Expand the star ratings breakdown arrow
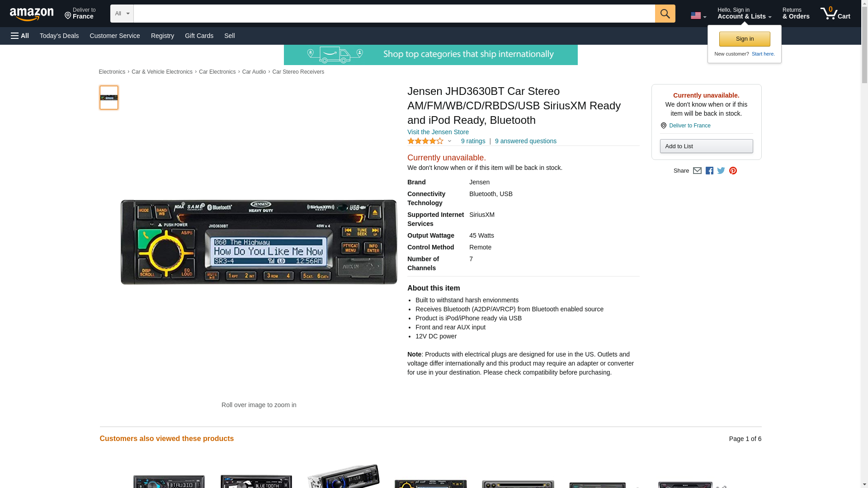The image size is (868, 488). [x=449, y=141]
